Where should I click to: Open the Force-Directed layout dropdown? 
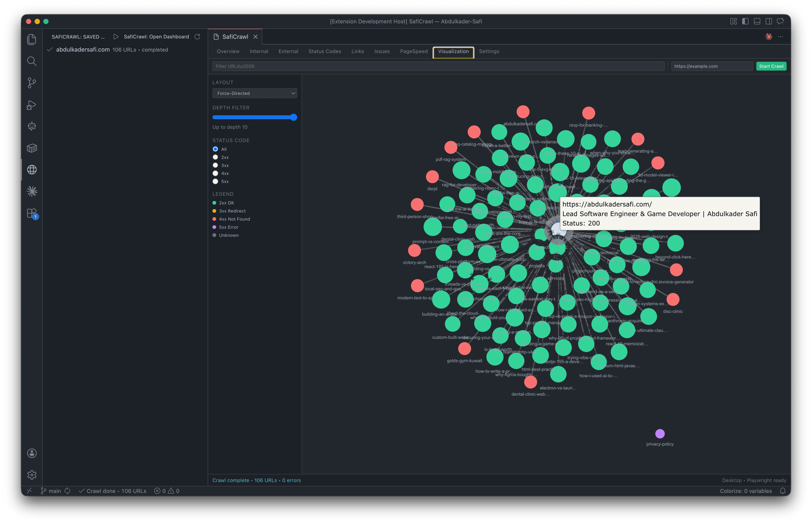(x=254, y=93)
